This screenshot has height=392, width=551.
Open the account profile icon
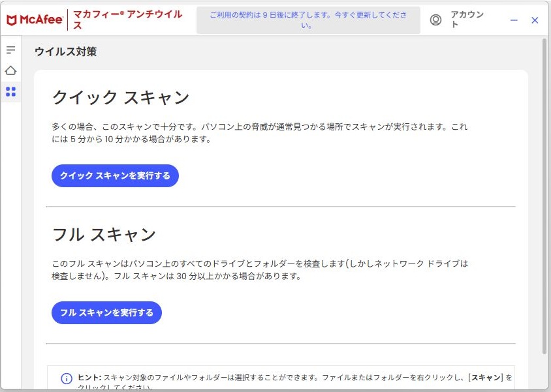[x=435, y=20]
